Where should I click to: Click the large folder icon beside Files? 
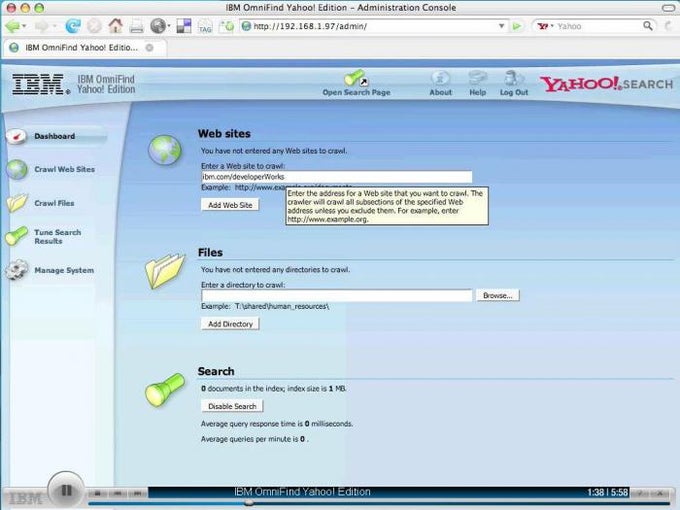(165, 271)
